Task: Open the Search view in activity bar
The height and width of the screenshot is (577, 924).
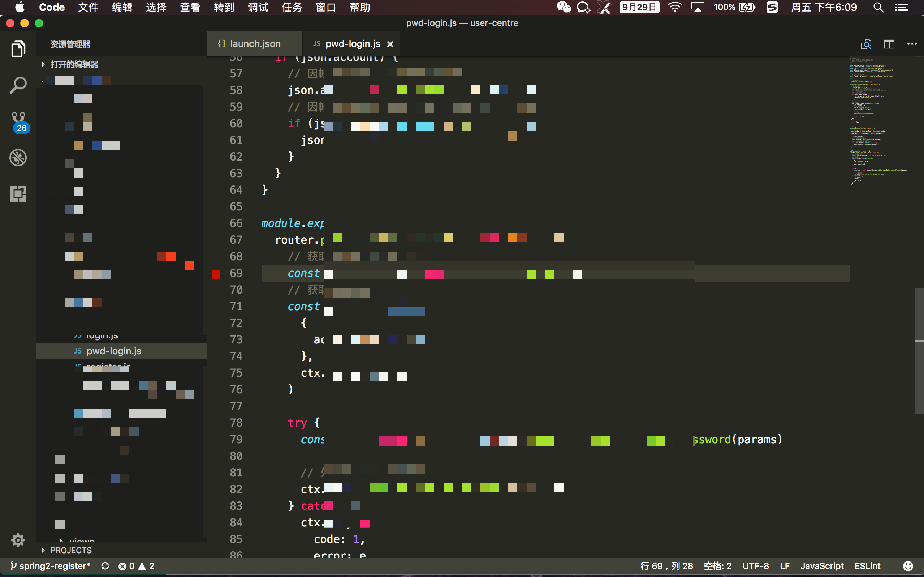Action: (x=18, y=85)
